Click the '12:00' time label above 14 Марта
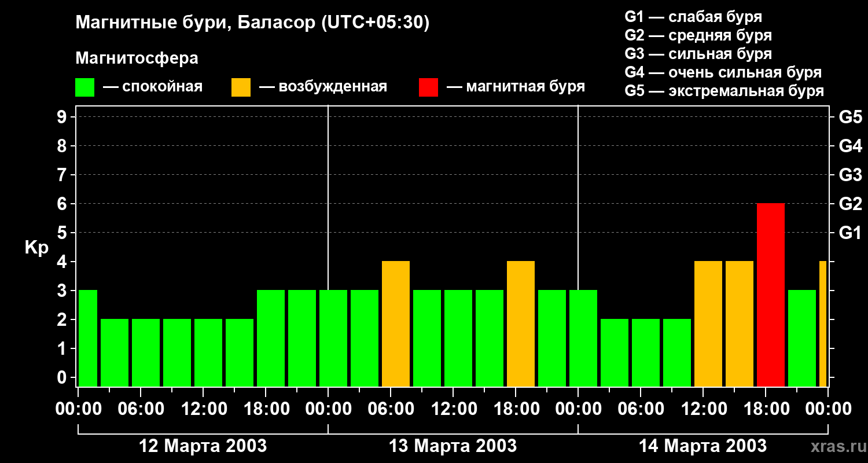The height and width of the screenshot is (463, 868). [x=703, y=409]
